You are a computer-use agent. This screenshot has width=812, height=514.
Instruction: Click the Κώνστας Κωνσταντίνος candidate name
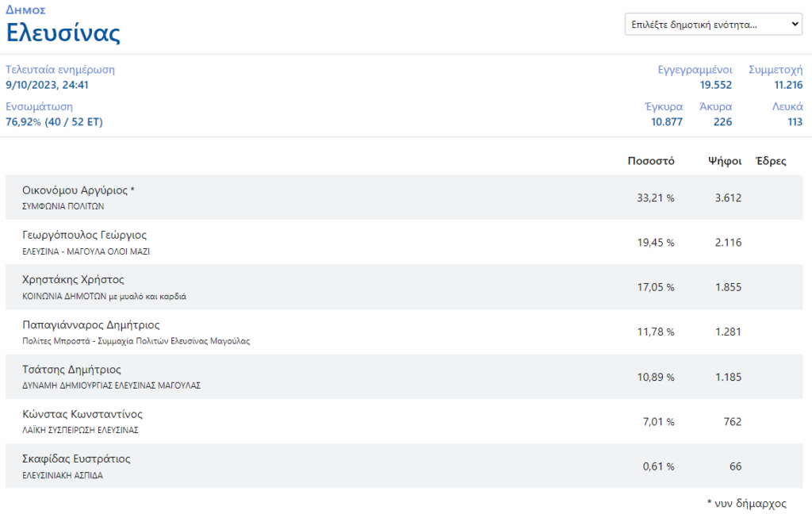coord(82,414)
